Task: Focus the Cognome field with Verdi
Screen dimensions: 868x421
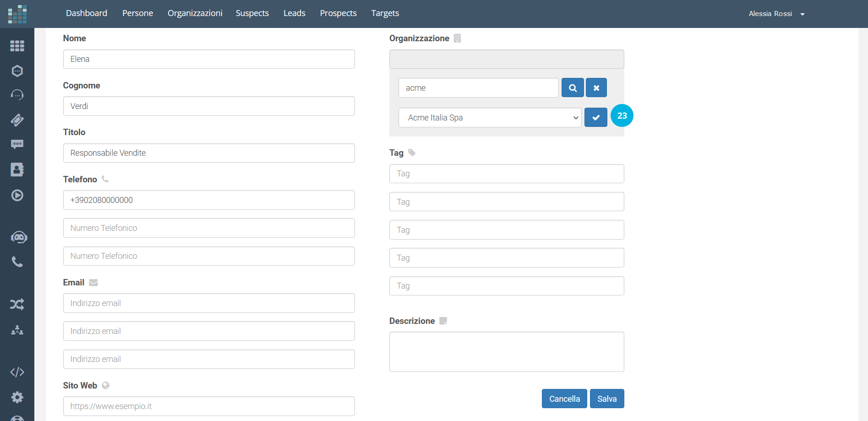Action: pyautogui.click(x=209, y=106)
